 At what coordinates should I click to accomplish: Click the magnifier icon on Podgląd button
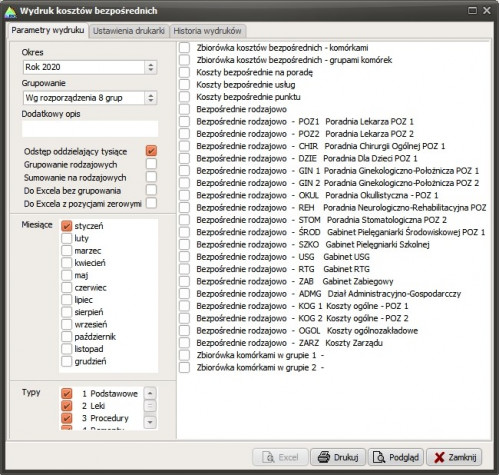[379, 457]
